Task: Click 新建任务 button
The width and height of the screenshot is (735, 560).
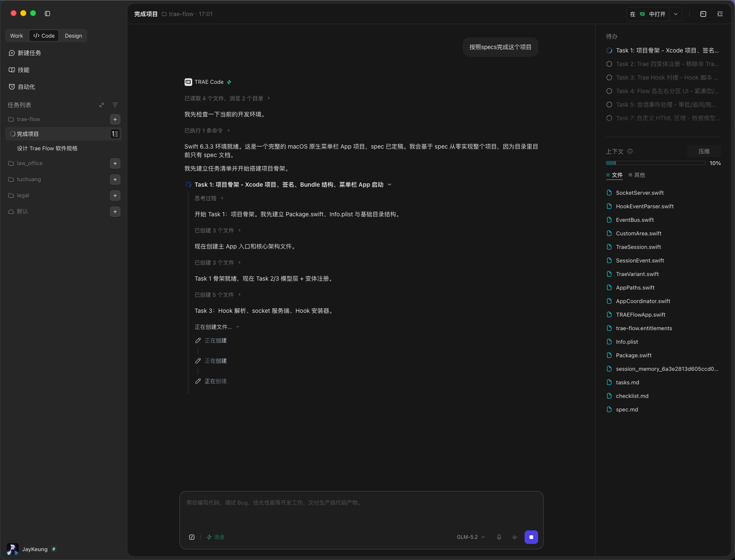Action: pyautogui.click(x=29, y=53)
